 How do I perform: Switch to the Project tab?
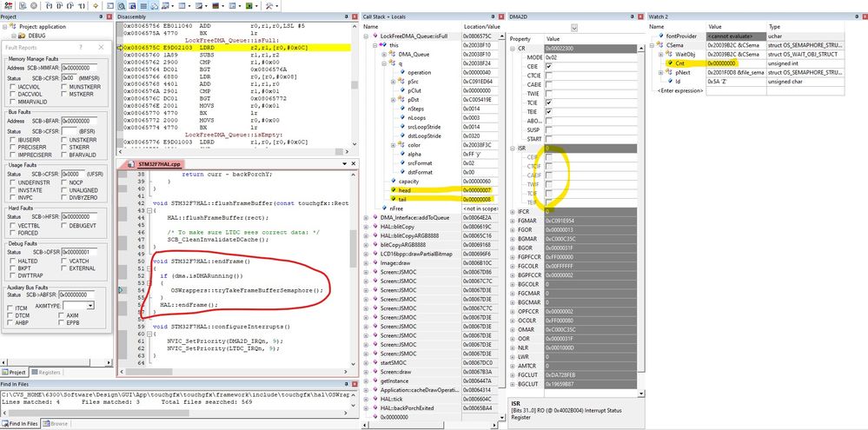click(x=14, y=373)
